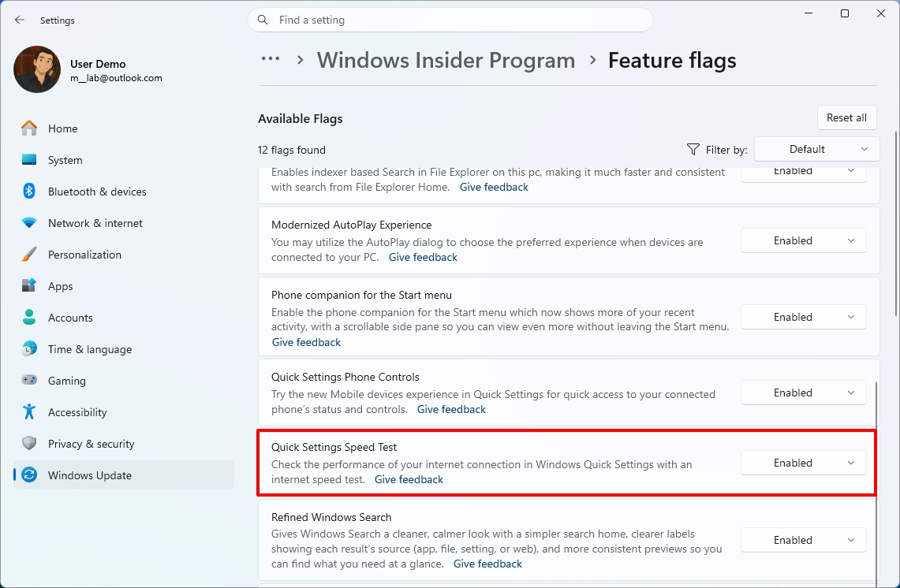Open the Home settings page
This screenshot has width=900, height=588.
[x=123, y=128]
